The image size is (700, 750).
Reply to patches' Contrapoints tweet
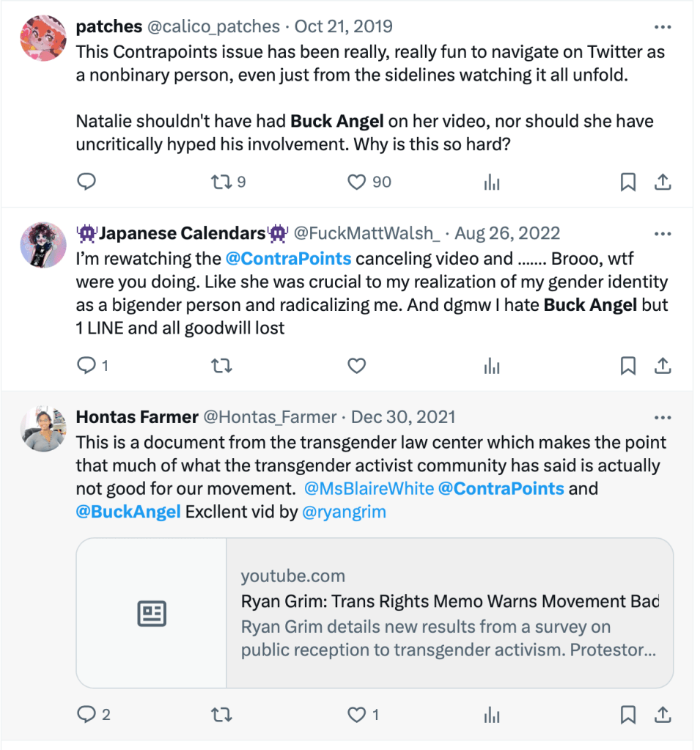pyautogui.click(x=86, y=183)
